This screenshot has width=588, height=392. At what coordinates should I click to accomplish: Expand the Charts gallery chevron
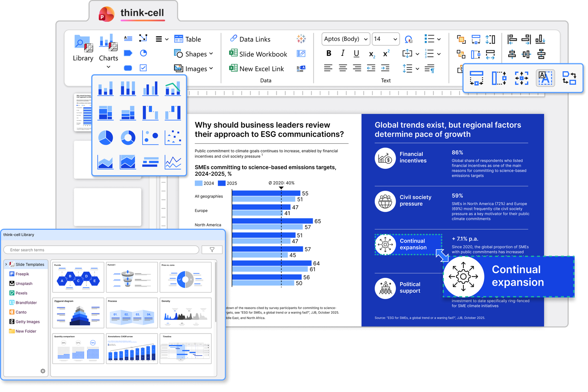[108, 67]
